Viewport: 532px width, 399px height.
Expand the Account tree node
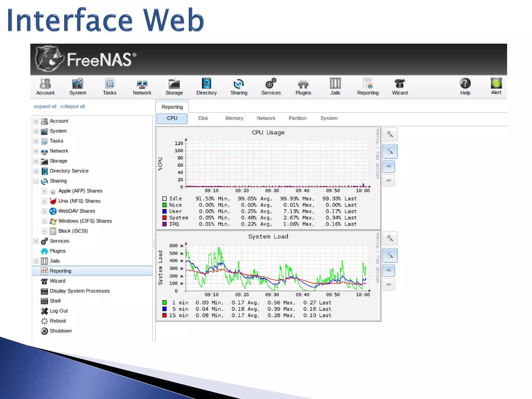(x=36, y=121)
